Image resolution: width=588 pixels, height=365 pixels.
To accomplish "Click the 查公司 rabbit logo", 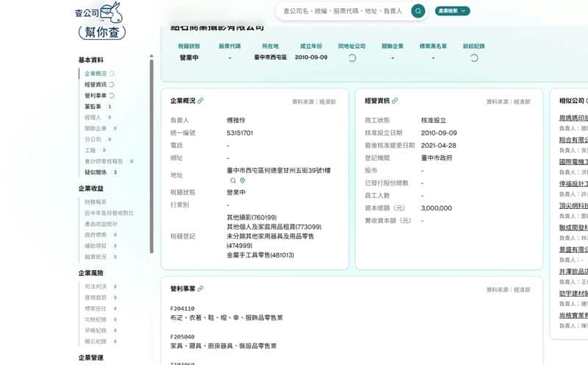I will [x=99, y=12].
